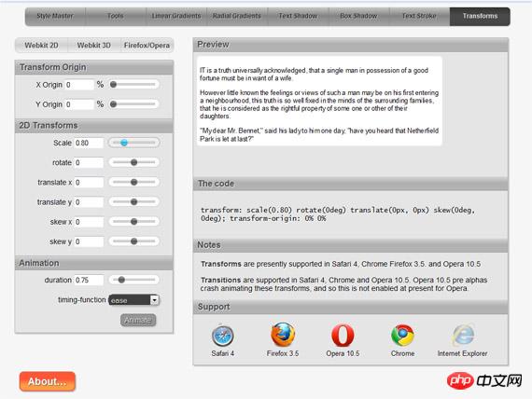Screen dimensions: 532x399
Task: Click the Safari 4 browser icon
Action: coord(222,336)
